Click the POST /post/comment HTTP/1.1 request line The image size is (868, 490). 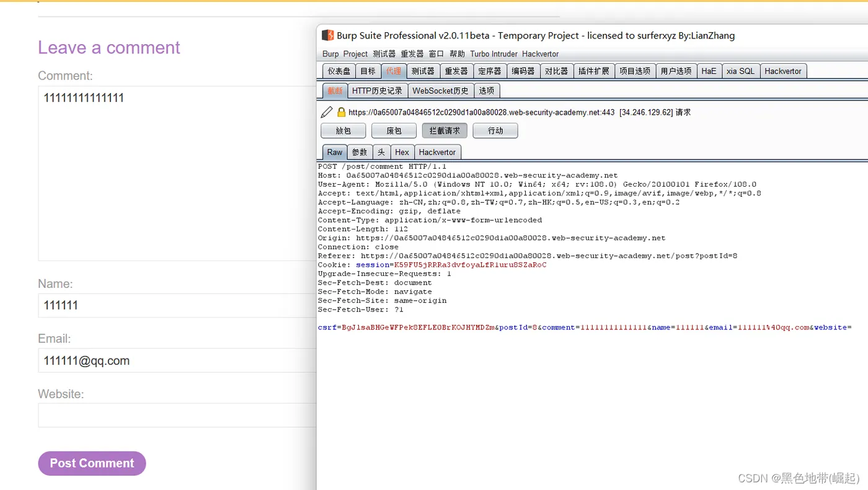382,166
